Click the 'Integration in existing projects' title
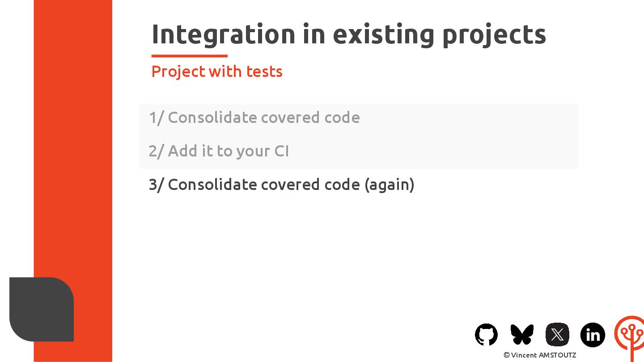 (x=349, y=34)
